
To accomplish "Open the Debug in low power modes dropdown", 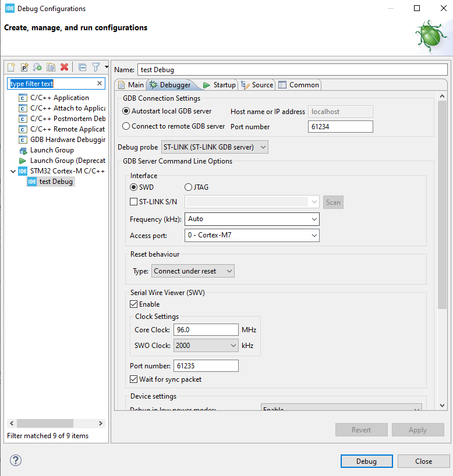I will [341, 407].
